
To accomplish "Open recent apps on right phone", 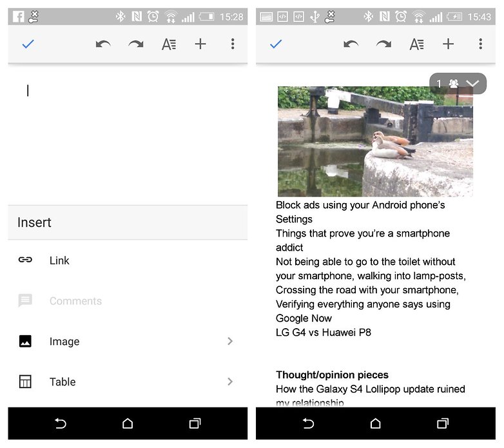I will [x=443, y=424].
